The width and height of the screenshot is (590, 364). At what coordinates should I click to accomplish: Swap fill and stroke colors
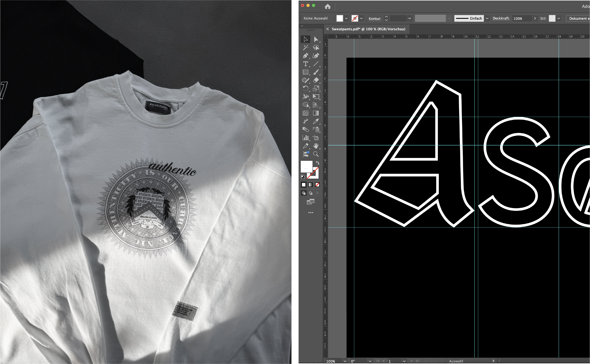point(318,163)
